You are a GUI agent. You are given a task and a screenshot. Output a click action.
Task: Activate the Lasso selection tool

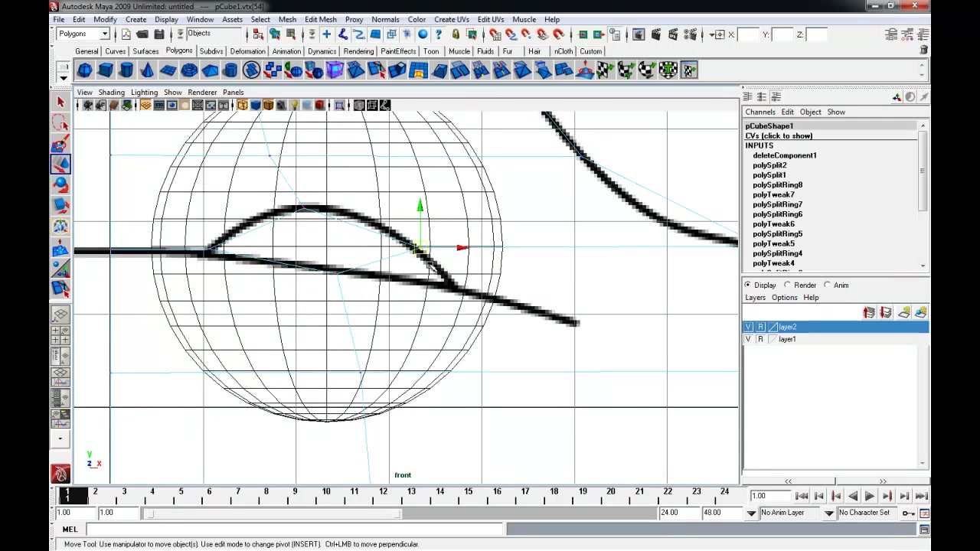60,122
